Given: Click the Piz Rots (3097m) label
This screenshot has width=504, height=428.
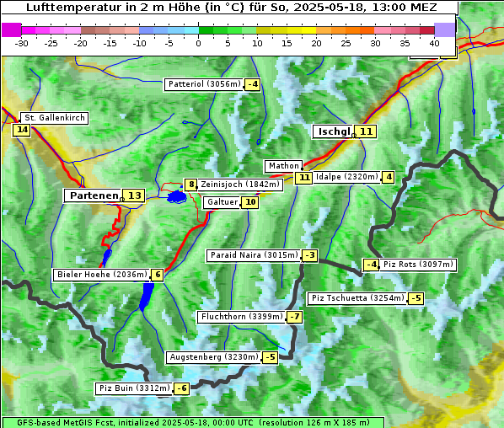Looking at the screenshot, I should pyautogui.click(x=418, y=265).
